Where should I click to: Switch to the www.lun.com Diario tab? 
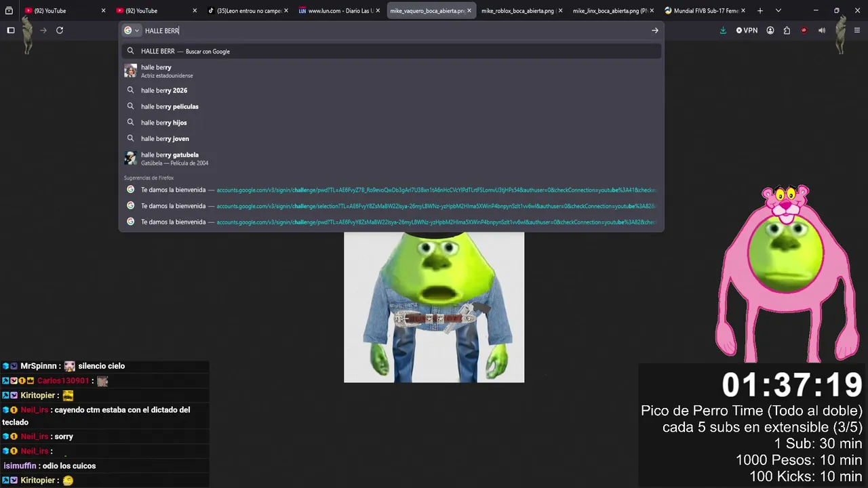click(x=338, y=11)
